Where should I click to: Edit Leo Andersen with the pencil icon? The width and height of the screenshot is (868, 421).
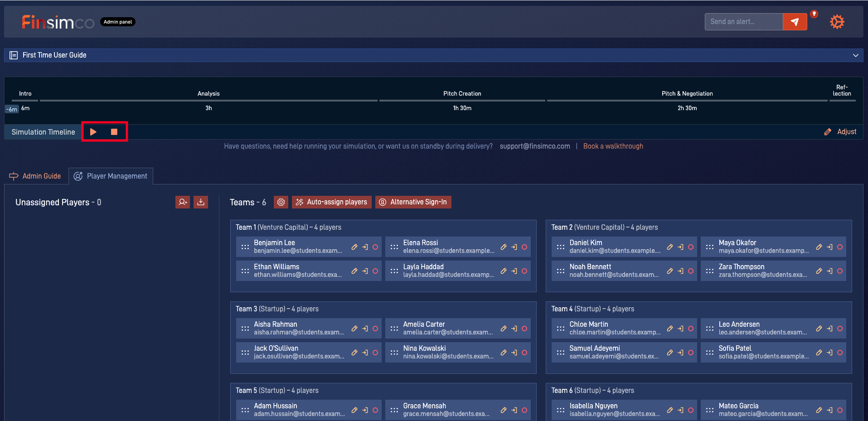pyautogui.click(x=819, y=329)
